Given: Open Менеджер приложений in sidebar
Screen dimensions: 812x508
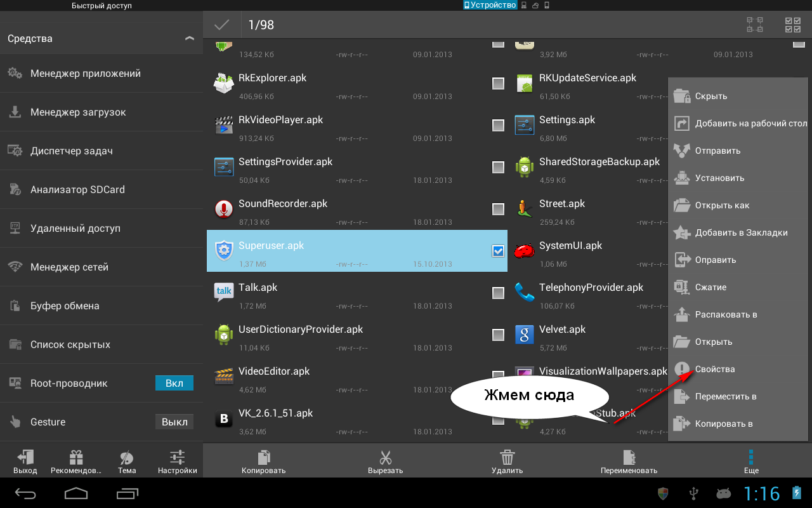Looking at the screenshot, I should [86, 74].
